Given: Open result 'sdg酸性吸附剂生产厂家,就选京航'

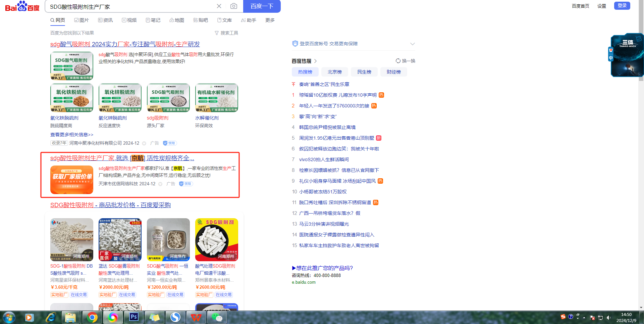Looking at the screenshot, I should click(x=122, y=158).
